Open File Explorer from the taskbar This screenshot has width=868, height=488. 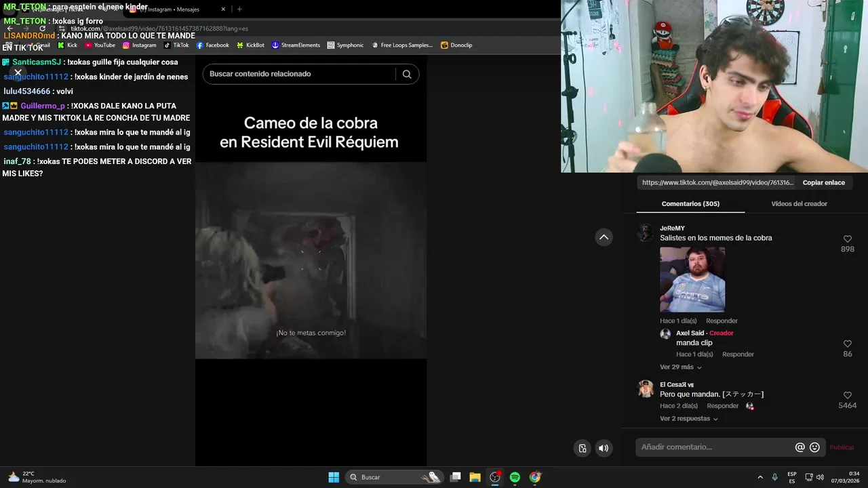coord(475,477)
